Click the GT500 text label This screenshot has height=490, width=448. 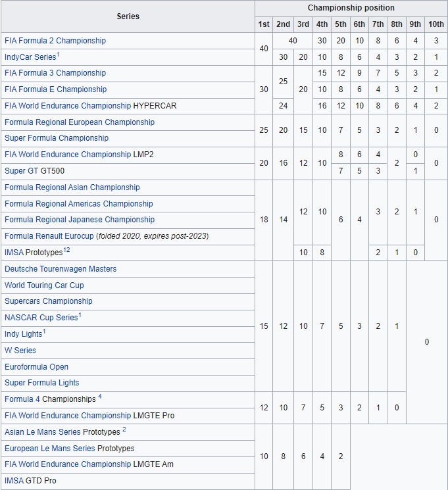click(x=53, y=171)
